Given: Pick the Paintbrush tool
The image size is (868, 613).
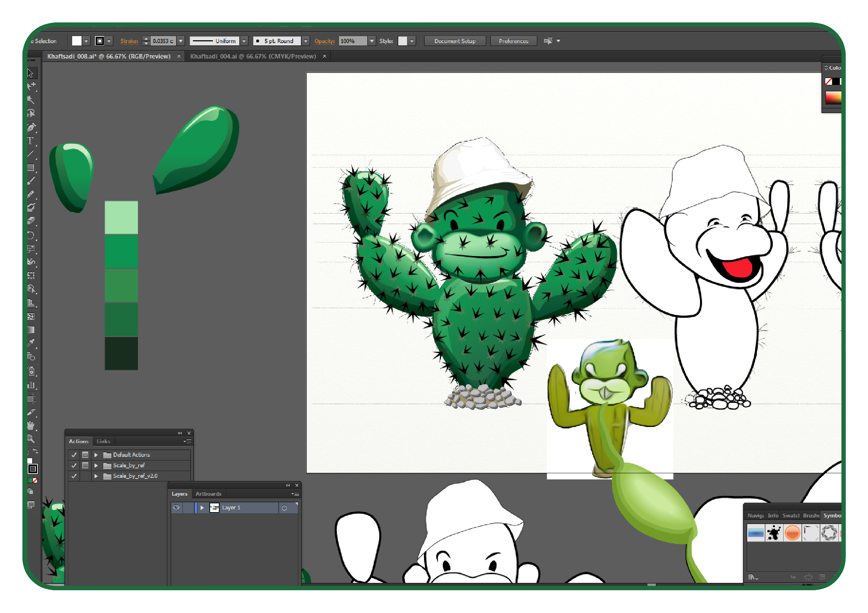Looking at the screenshot, I should pyautogui.click(x=31, y=181).
